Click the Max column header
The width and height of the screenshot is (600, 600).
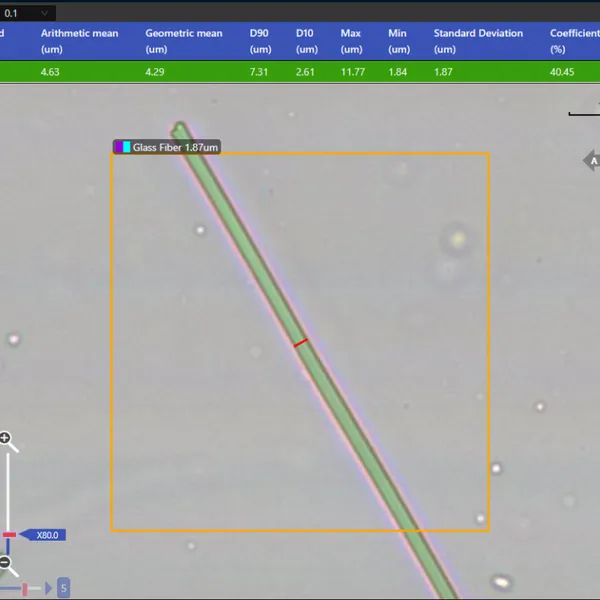[351, 41]
